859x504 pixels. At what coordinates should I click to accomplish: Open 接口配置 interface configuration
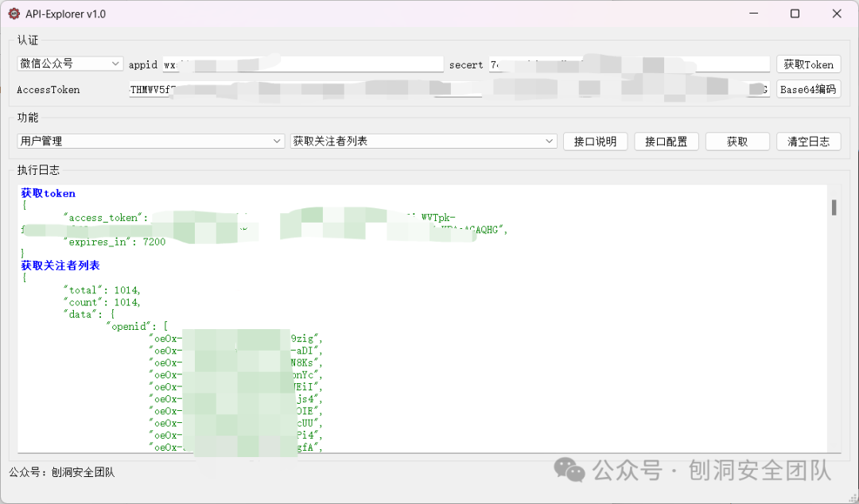tap(667, 142)
